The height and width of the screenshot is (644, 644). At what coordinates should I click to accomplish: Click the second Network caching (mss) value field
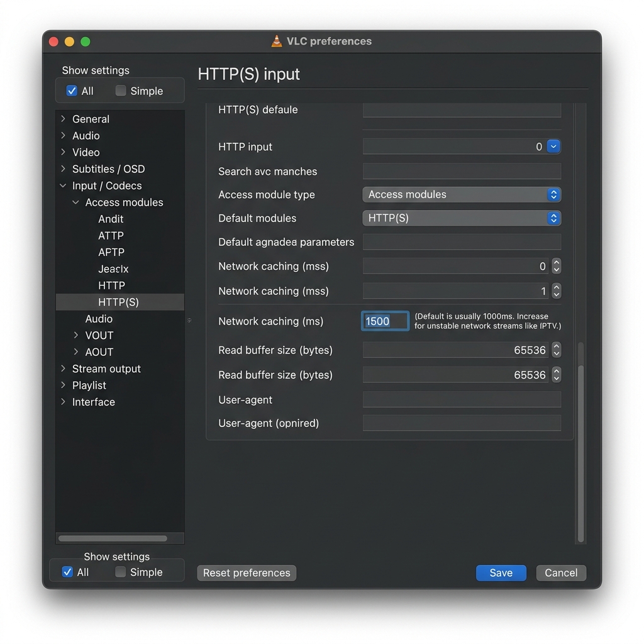click(x=455, y=291)
